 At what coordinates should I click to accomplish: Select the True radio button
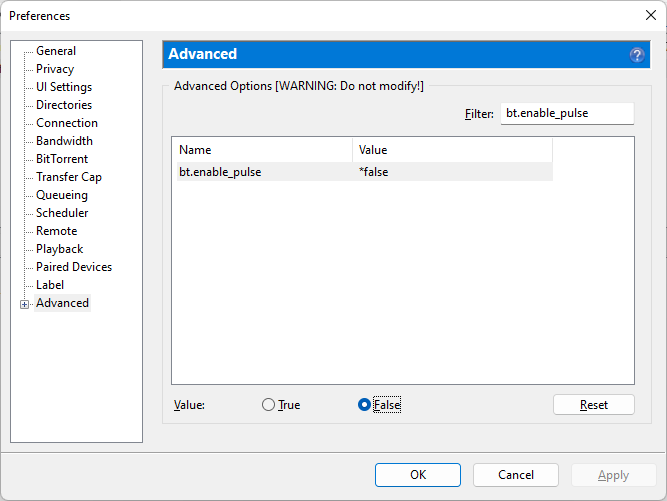click(268, 404)
